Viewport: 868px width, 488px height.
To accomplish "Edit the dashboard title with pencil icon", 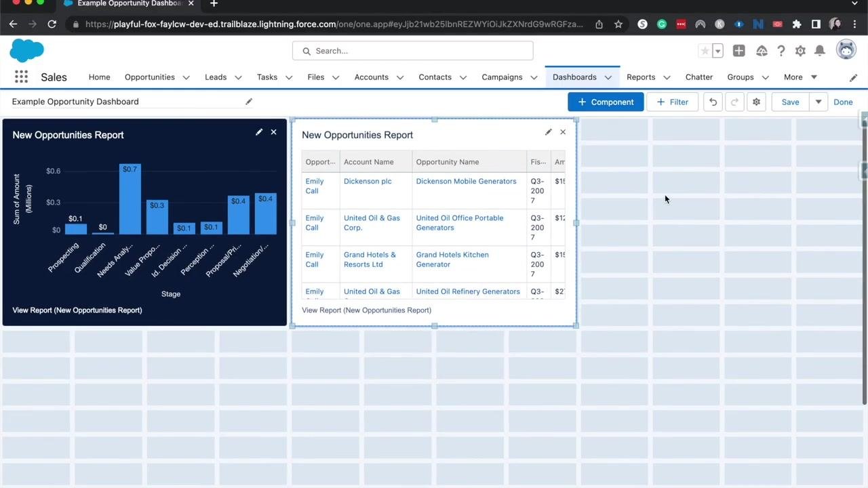I will pyautogui.click(x=249, y=102).
